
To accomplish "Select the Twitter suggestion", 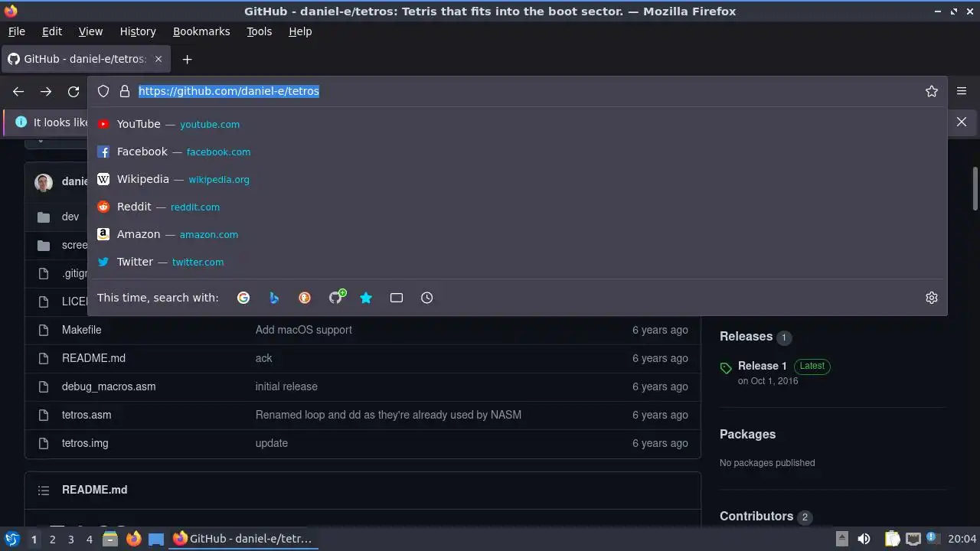I will coord(518,262).
